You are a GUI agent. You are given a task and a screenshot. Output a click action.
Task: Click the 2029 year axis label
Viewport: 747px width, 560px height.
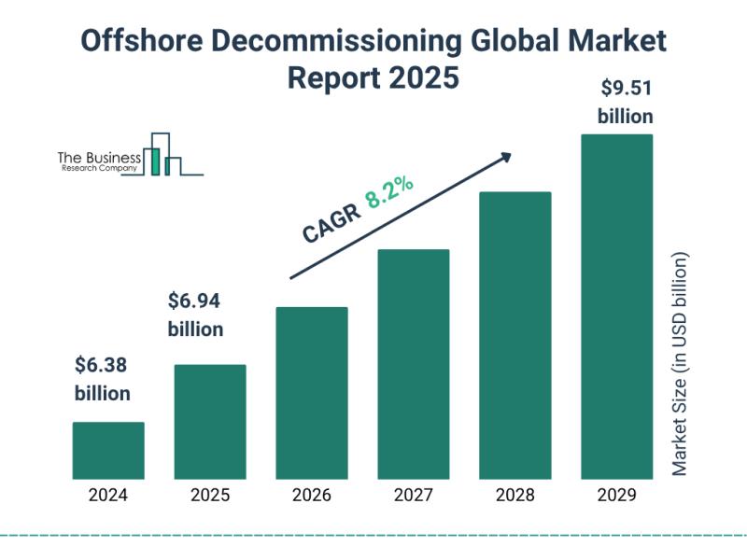coord(616,496)
